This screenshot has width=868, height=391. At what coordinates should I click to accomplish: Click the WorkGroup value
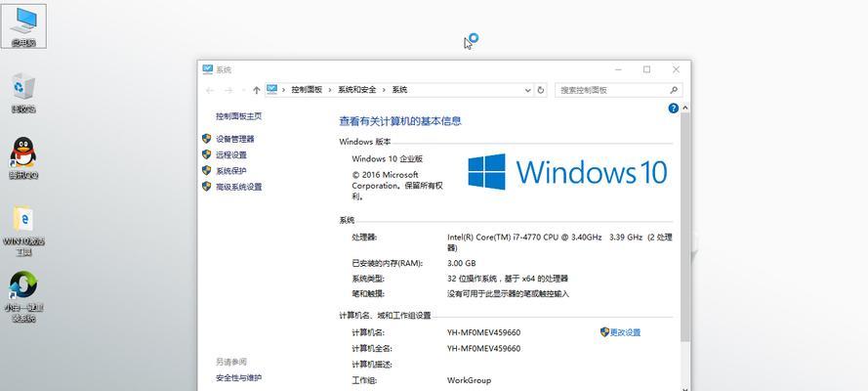pyautogui.click(x=469, y=380)
